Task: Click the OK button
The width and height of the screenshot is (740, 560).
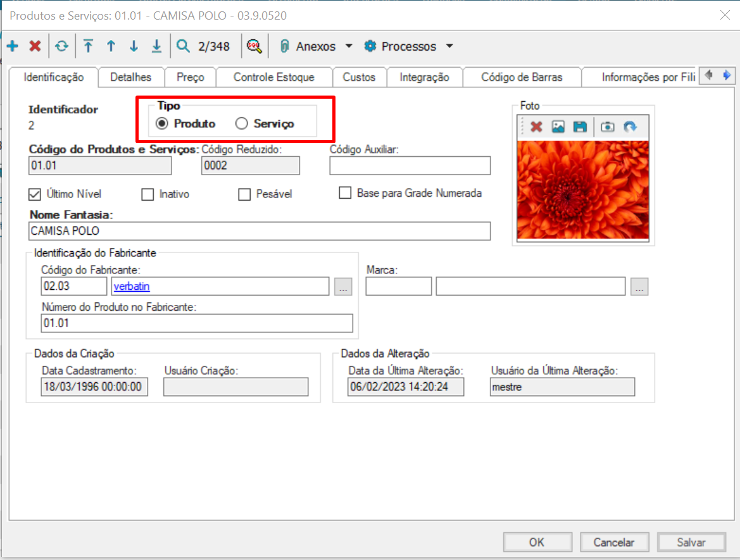Action: [537, 542]
